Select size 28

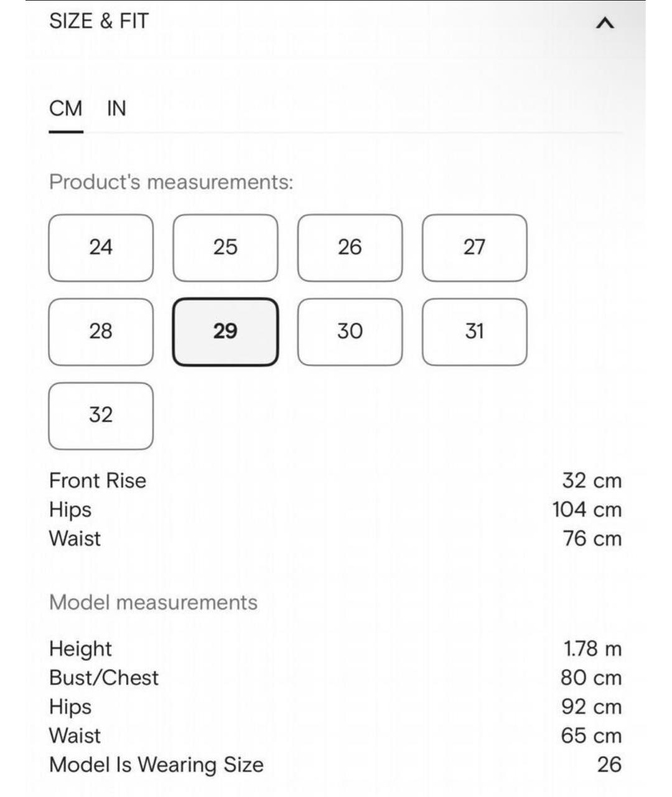point(101,331)
